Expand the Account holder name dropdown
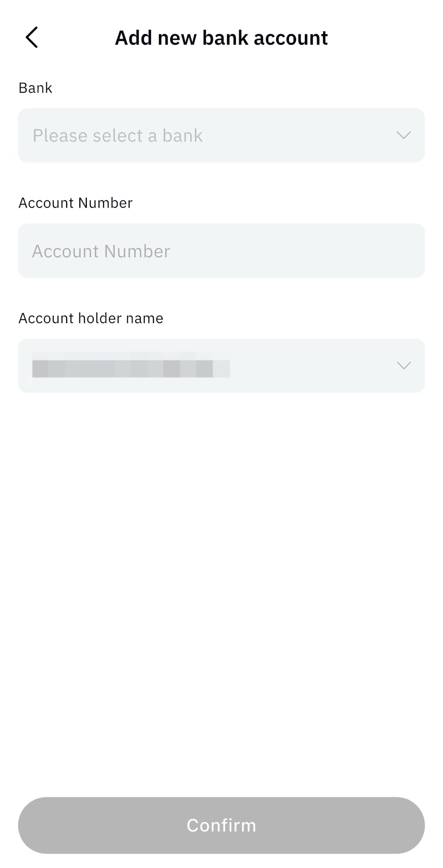This screenshot has height=868, width=443. point(221,365)
